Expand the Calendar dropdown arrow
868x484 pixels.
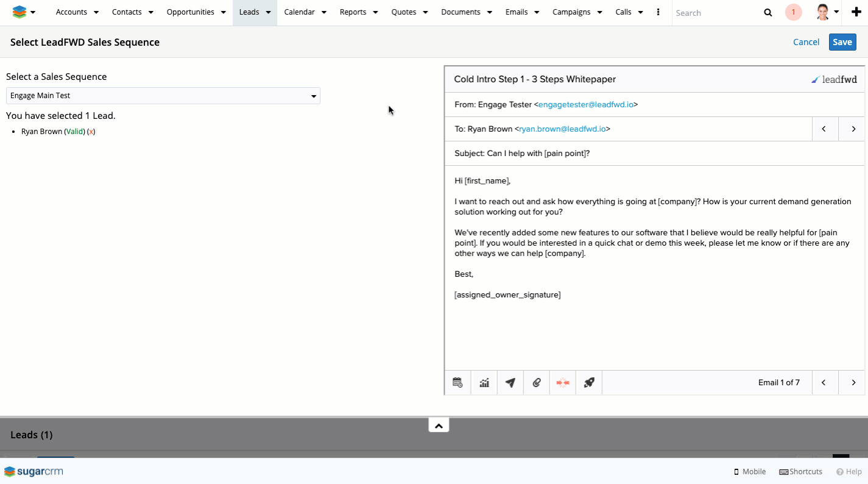pyautogui.click(x=323, y=12)
